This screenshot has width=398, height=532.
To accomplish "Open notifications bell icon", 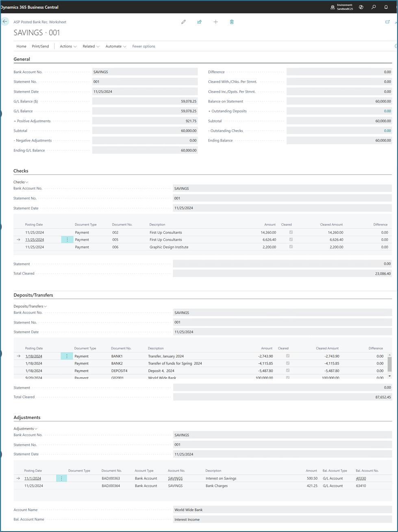I will click(386, 7).
